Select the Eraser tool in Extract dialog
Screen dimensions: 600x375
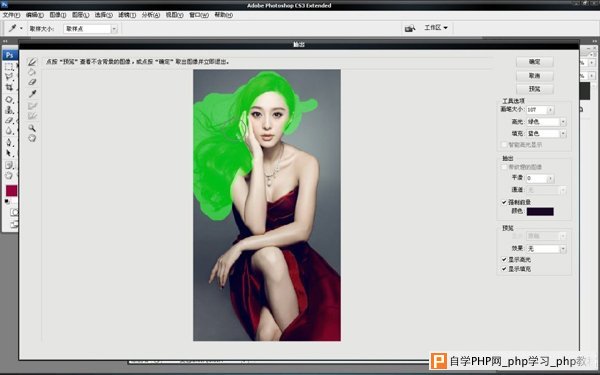pos(32,82)
